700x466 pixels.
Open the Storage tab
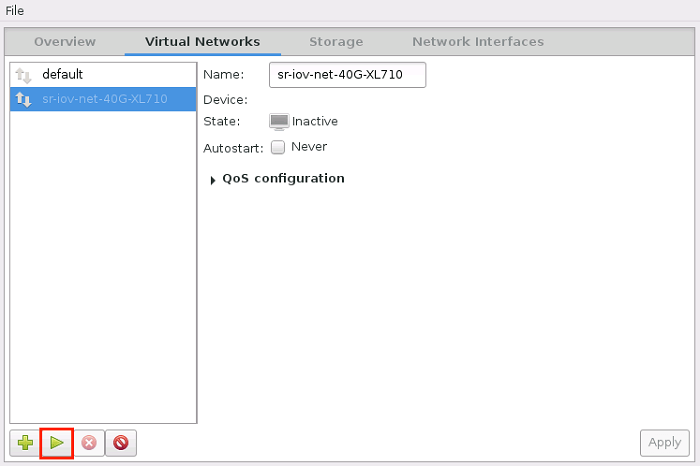tap(336, 42)
